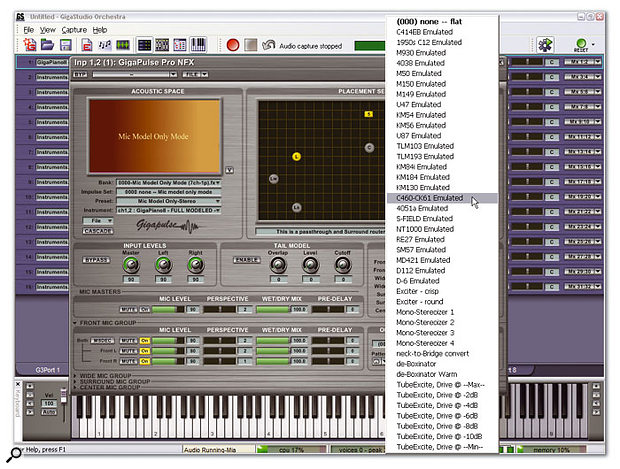Click the Mic Masters Wet/Dry Mix slider

tap(272, 309)
